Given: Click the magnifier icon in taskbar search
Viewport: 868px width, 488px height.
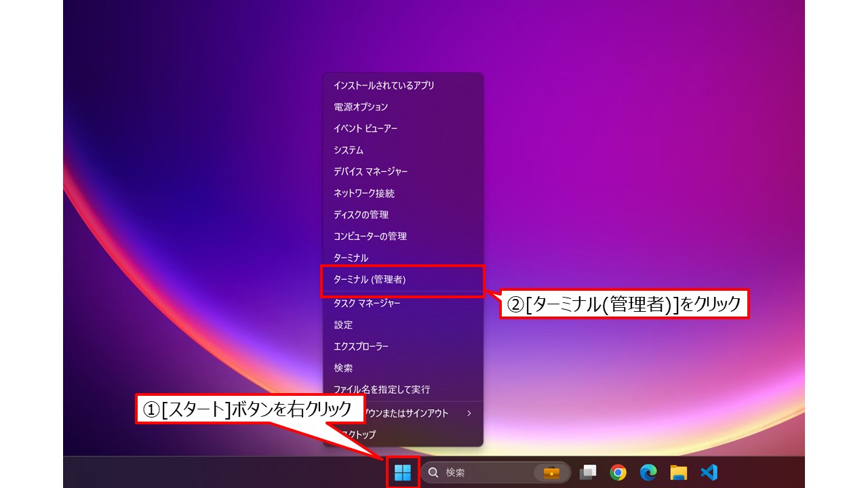Looking at the screenshot, I should point(434,472).
